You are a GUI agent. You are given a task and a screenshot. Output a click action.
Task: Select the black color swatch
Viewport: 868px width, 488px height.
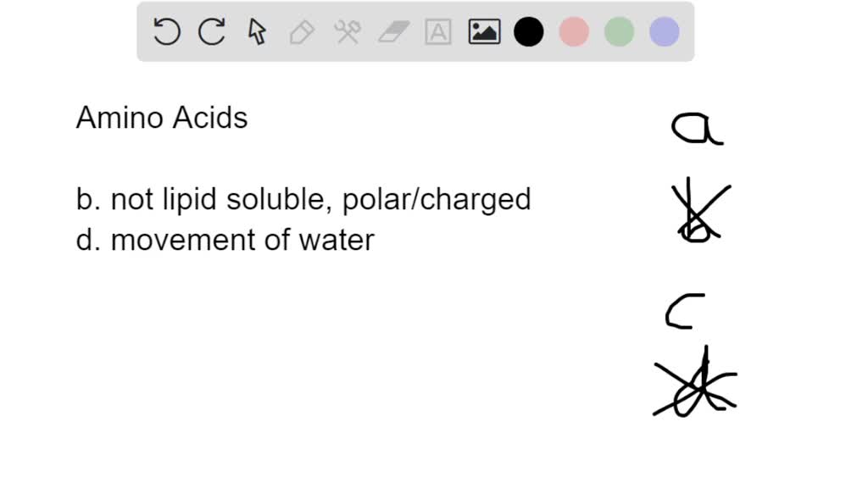[x=528, y=31]
